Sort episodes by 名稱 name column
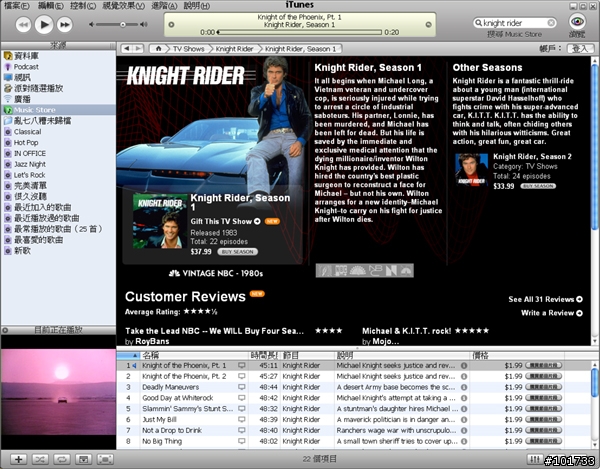The image size is (600, 469). coord(195,355)
